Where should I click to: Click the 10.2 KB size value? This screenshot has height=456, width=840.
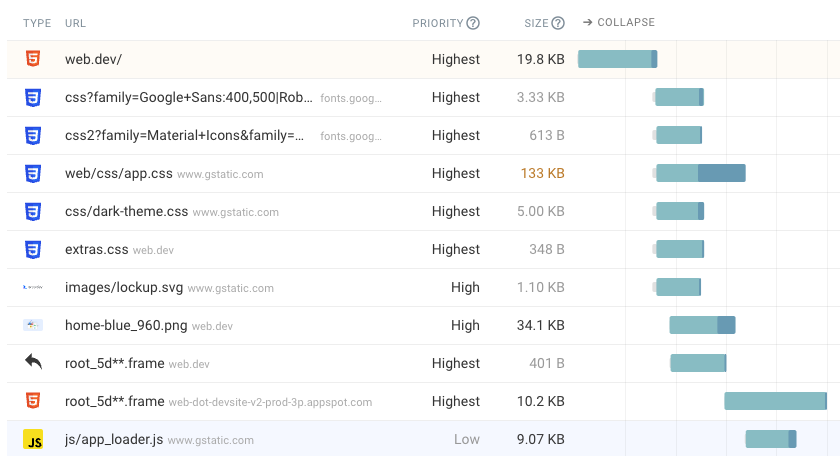click(x=541, y=401)
